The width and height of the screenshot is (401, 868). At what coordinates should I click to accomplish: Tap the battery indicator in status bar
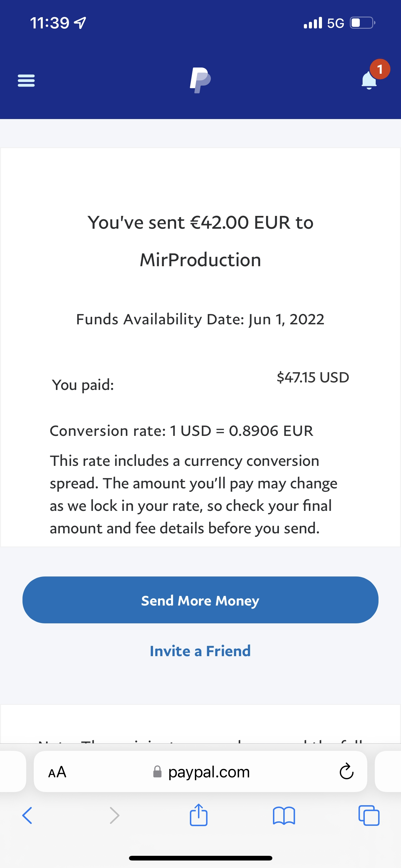(x=362, y=23)
